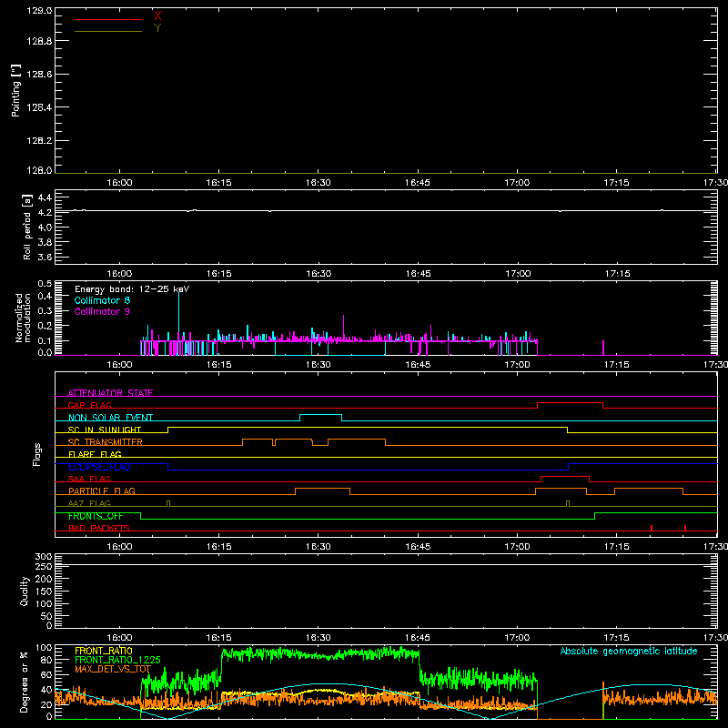728x728 pixels.
Task: Click the yellow FRONT_RATIO legend label
Action: pyautogui.click(x=104, y=651)
